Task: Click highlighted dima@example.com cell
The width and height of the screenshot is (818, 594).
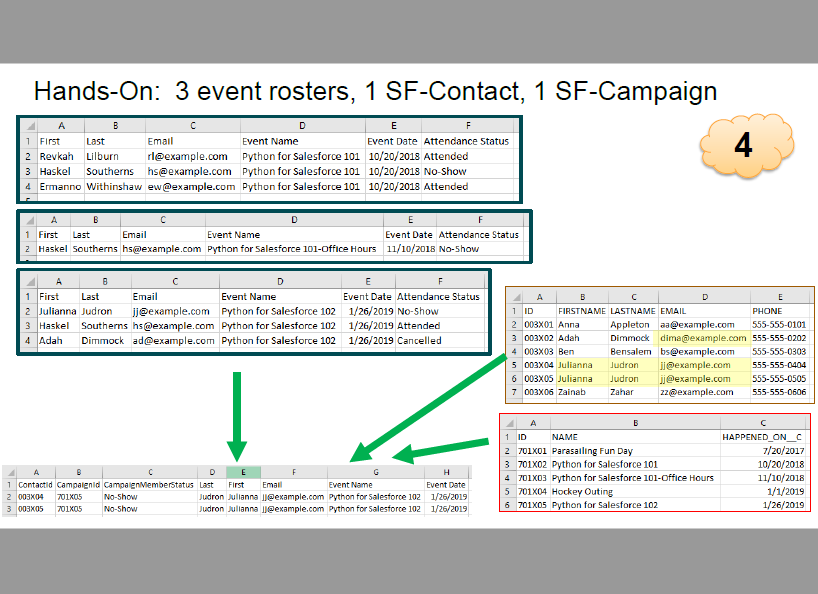Action: (x=704, y=338)
